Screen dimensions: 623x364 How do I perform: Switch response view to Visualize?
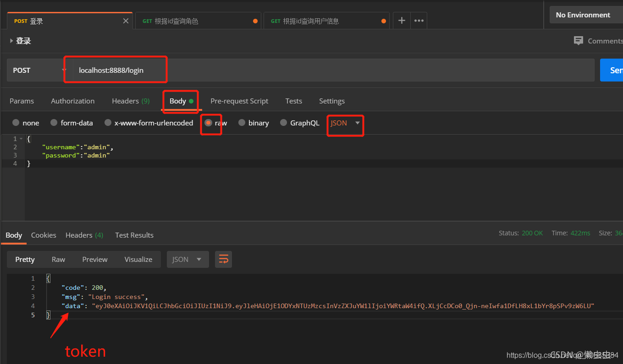tap(138, 259)
